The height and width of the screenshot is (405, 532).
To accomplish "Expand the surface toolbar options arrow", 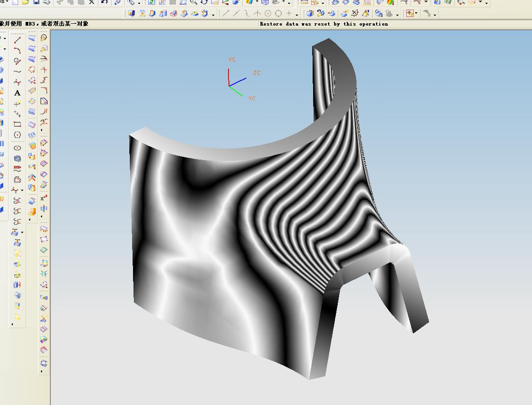I will [30, 219].
